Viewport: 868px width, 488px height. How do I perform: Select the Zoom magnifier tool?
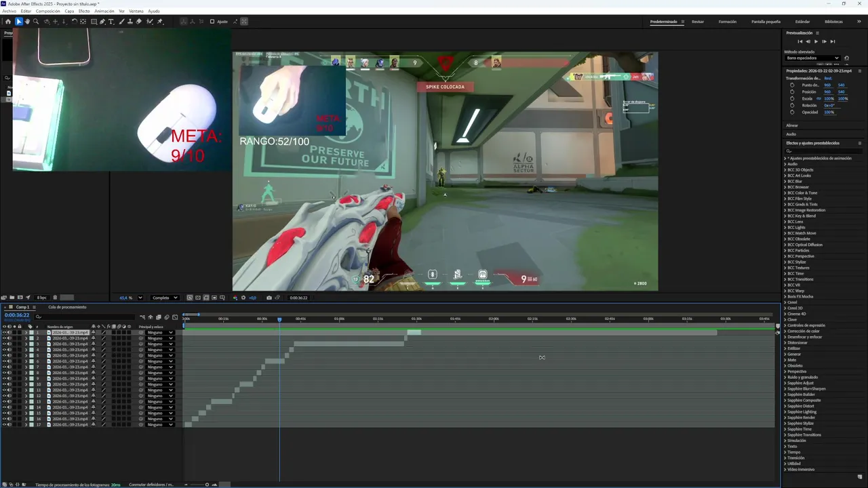click(x=36, y=22)
